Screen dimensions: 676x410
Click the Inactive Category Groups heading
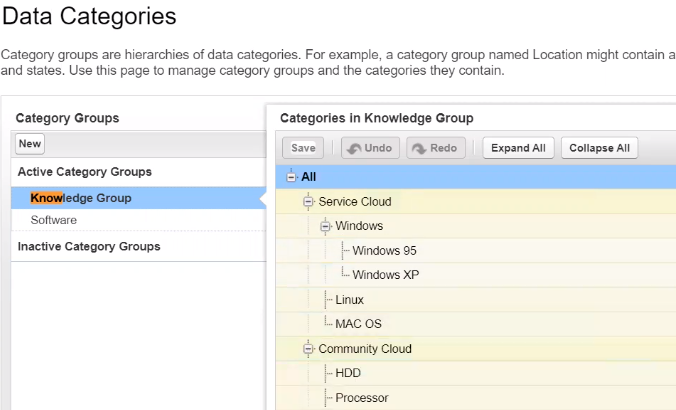[x=88, y=246]
